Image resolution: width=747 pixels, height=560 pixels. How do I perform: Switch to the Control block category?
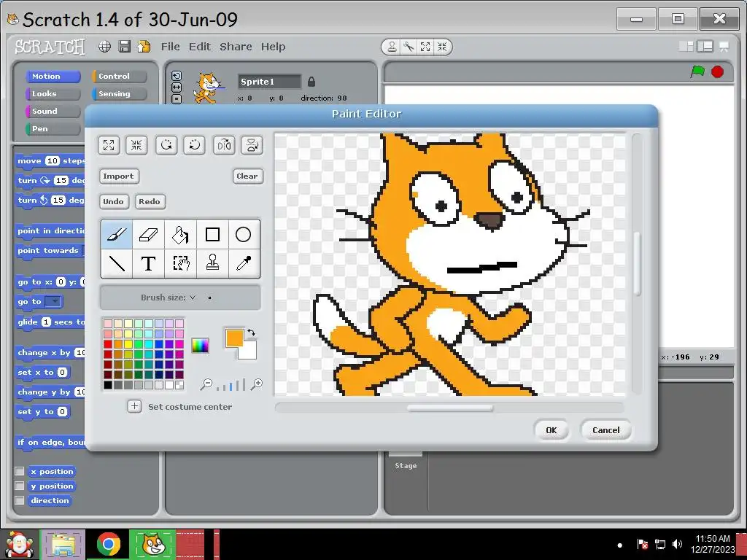coord(119,76)
